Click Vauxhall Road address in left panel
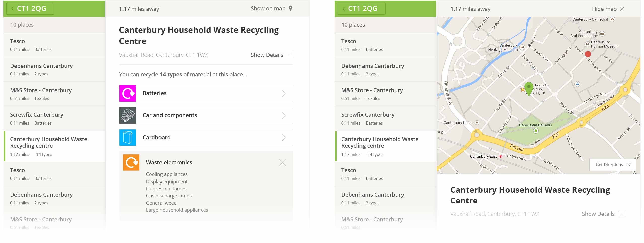Viewport: 644px width, 243px height. (x=163, y=55)
